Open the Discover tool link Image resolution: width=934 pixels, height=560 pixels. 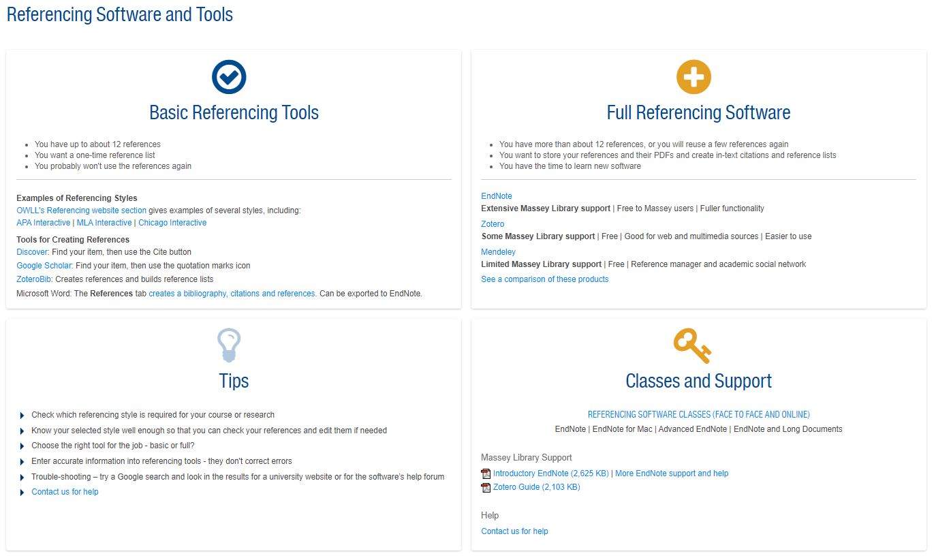click(31, 251)
